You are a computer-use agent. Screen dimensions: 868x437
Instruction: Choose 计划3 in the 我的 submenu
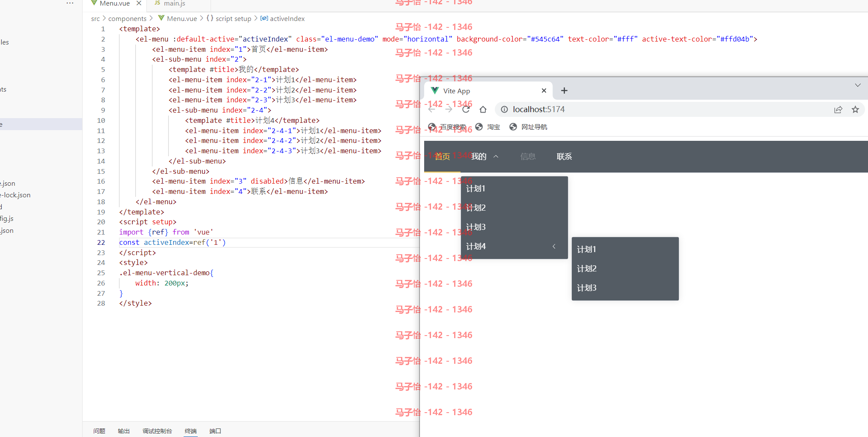(x=514, y=227)
